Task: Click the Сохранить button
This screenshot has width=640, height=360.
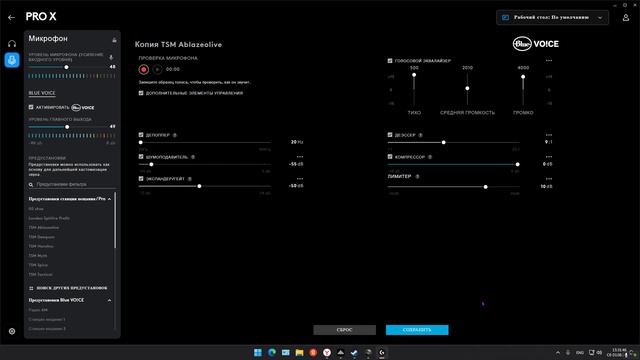Action: 417,330
